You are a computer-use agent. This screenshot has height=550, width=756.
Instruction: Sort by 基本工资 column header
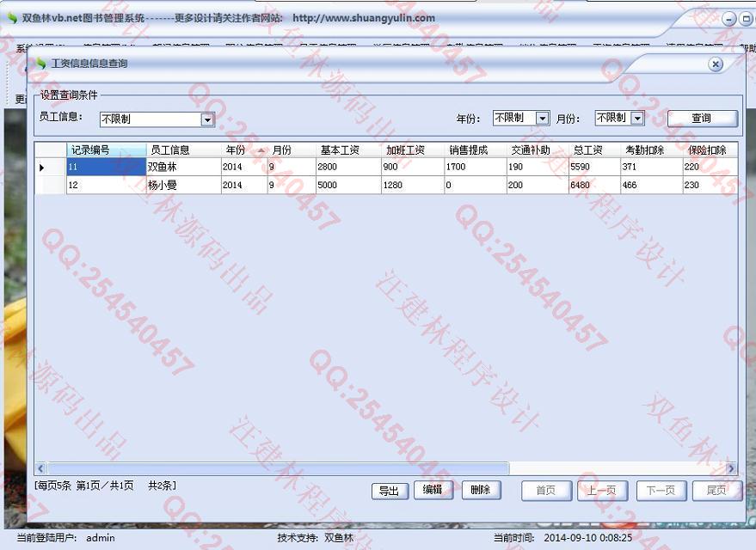point(348,150)
